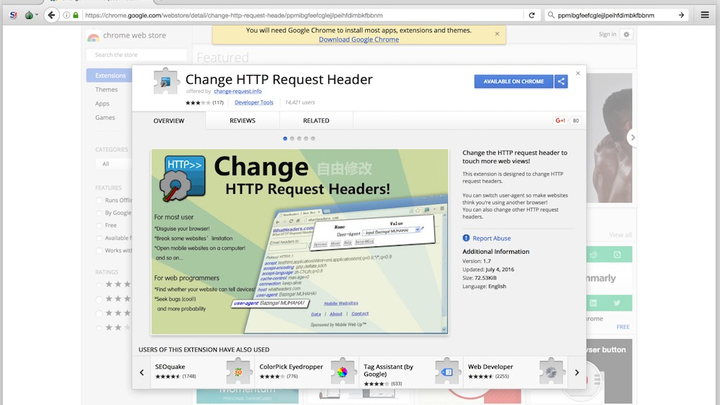Click the Web Developer gear icon
720x405 pixels.
pyautogui.click(x=551, y=371)
